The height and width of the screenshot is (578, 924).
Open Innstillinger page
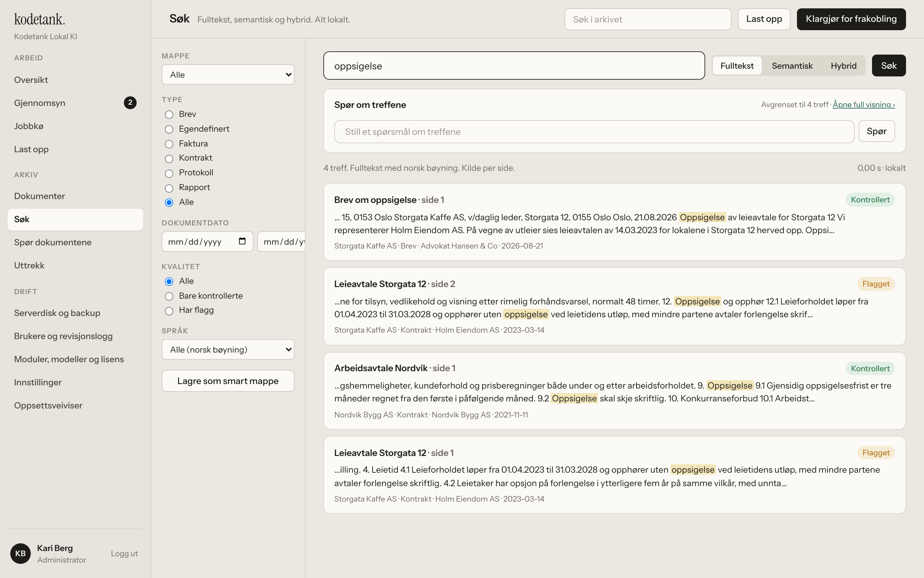click(75, 382)
